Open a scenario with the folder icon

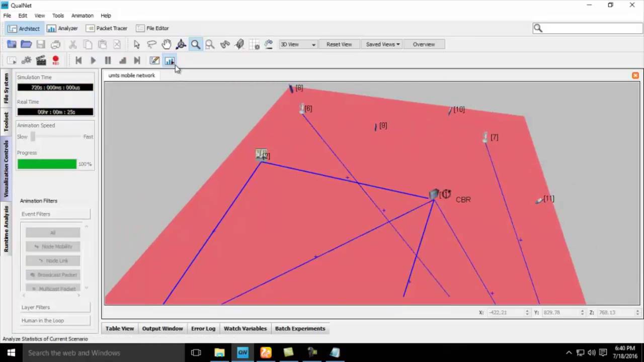[26, 44]
